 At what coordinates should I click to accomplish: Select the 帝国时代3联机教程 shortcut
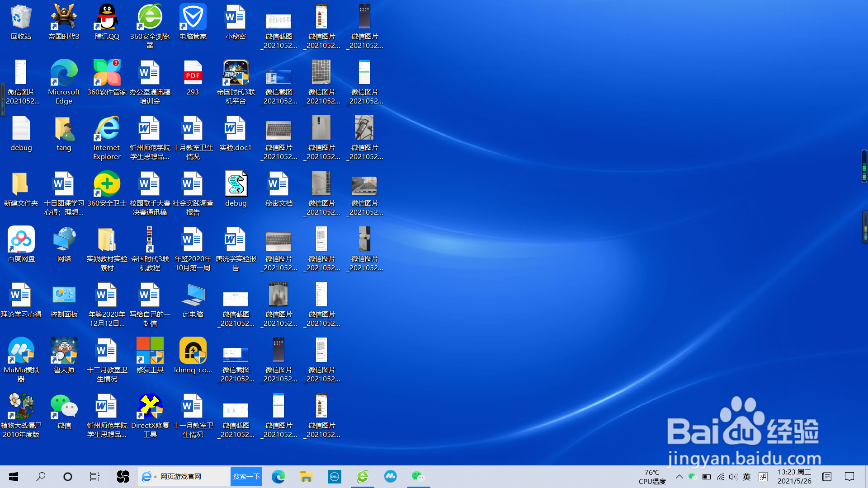click(x=150, y=249)
